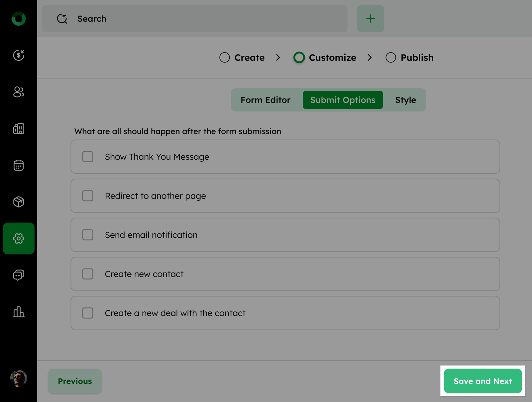Tick the Send email notification checkbox
The height and width of the screenshot is (402, 532).
[88, 235]
